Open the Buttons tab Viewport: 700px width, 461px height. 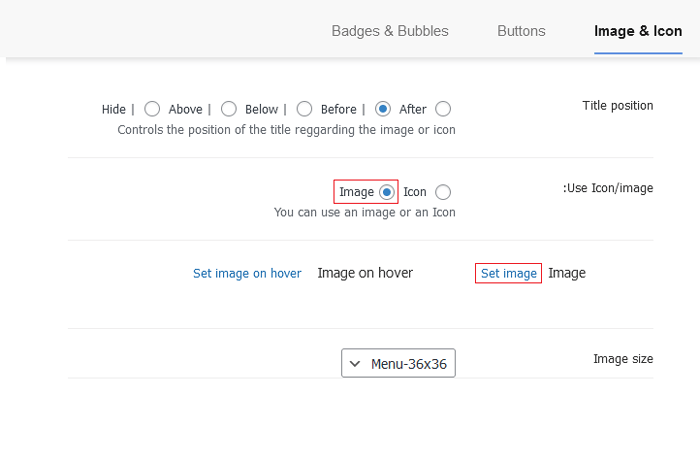click(x=521, y=31)
